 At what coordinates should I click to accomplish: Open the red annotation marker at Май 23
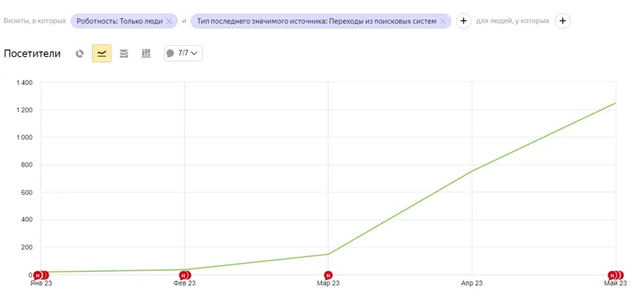(x=612, y=275)
